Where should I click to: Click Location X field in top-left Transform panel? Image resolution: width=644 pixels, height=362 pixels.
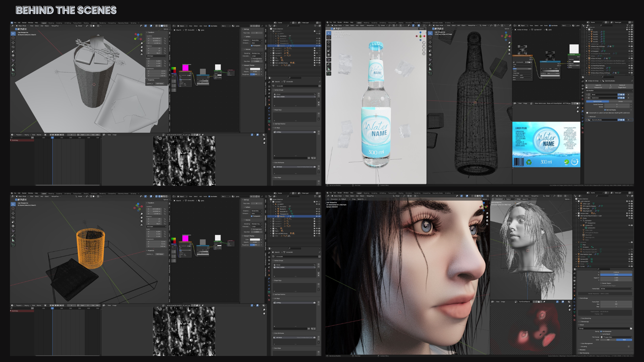tap(154, 38)
